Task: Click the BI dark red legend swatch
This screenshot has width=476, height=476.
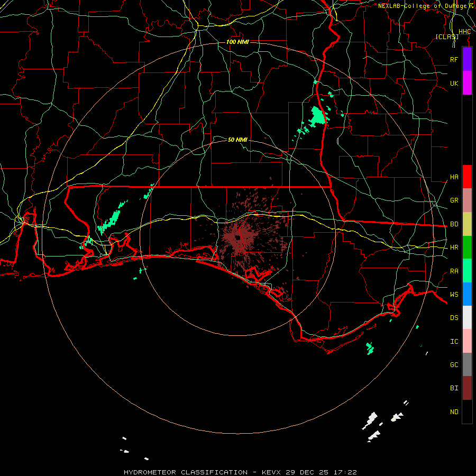Action: coord(467,388)
